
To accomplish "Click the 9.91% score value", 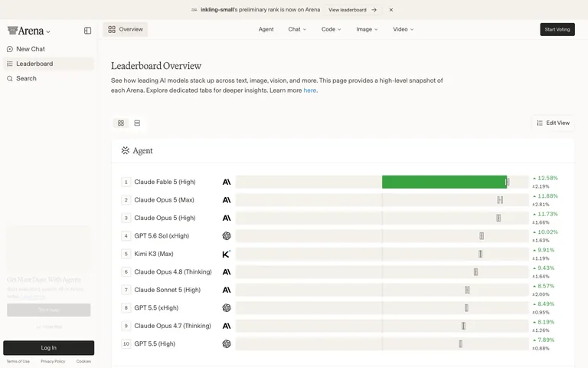I will (x=546, y=250).
